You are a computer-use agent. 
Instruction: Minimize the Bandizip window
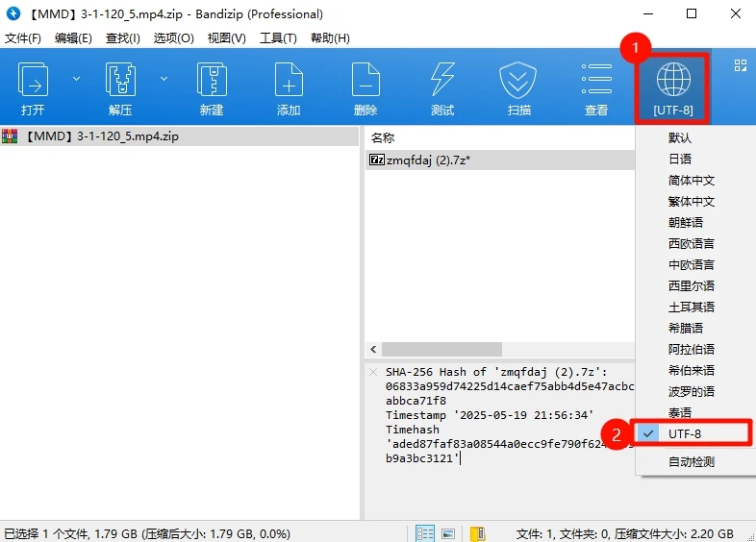(648, 13)
